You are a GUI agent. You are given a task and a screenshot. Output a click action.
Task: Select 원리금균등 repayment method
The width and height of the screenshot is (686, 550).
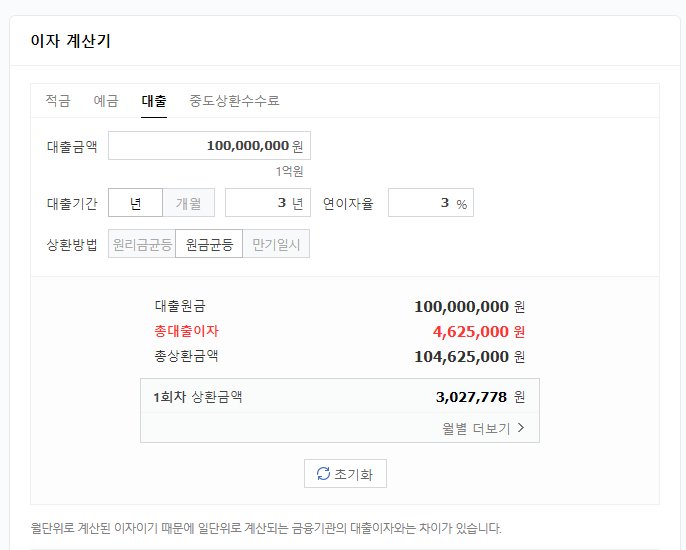coord(142,244)
